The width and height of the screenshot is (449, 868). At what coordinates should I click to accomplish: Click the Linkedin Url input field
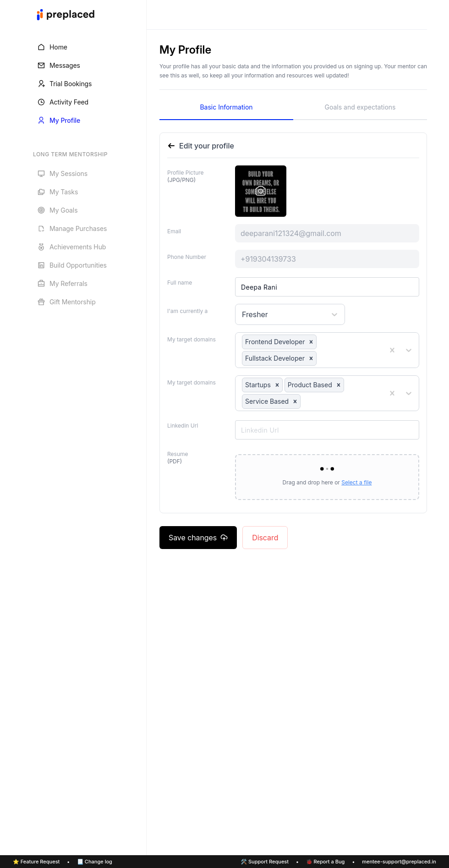coord(327,430)
